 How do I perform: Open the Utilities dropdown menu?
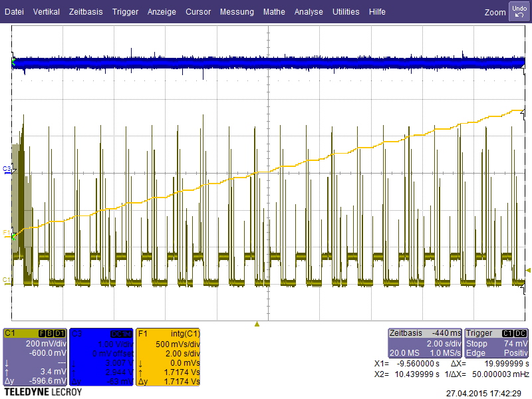click(x=346, y=11)
